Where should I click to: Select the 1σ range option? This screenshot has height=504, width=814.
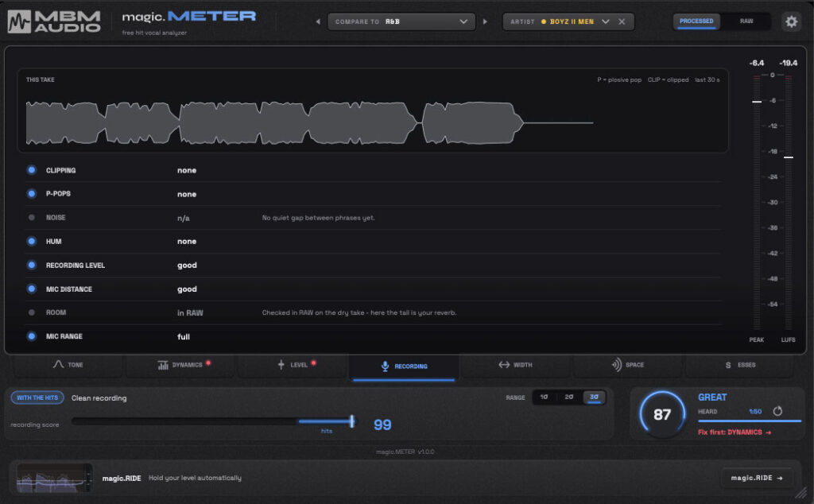pyautogui.click(x=544, y=397)
